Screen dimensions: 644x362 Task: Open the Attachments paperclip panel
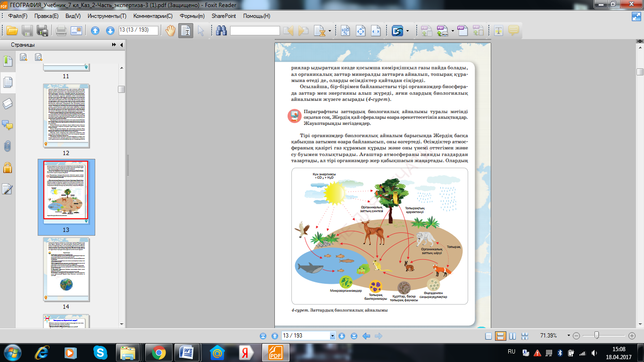[x=7, y=146]
